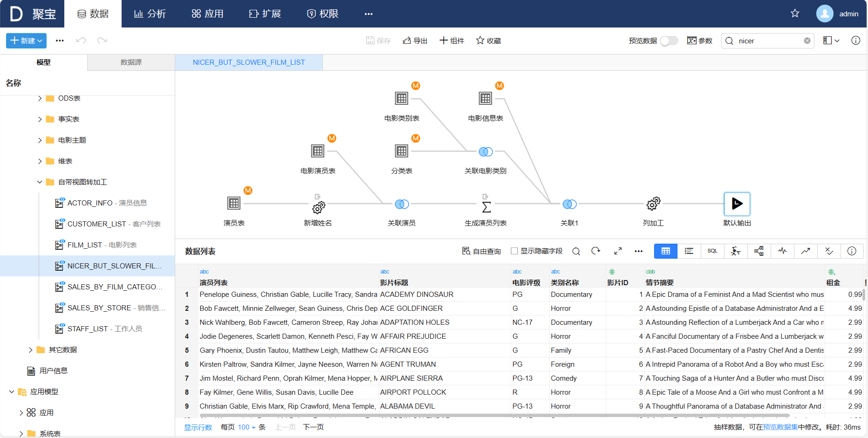Switch to the 数据源 tab

131,62
